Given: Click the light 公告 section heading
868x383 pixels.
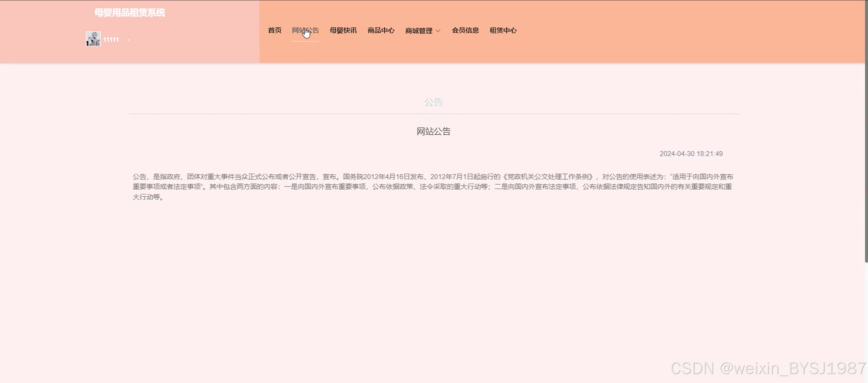Looking at the screenshot, I should click(433, 102).
